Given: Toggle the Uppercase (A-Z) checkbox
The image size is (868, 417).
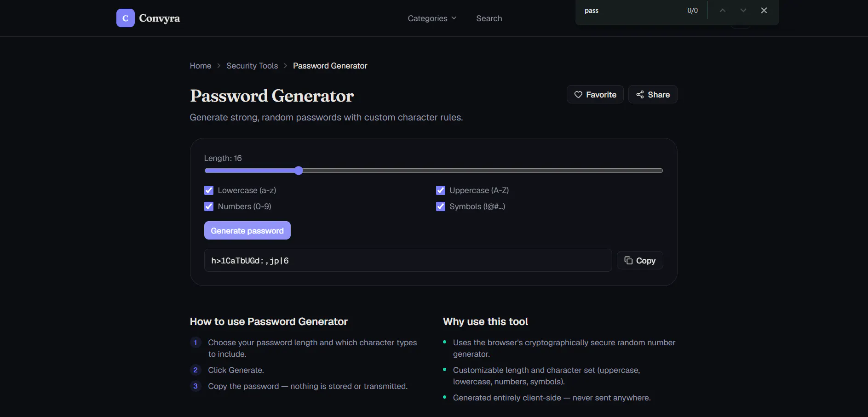Looking at the screenshot, I should [x=440, y=190].
